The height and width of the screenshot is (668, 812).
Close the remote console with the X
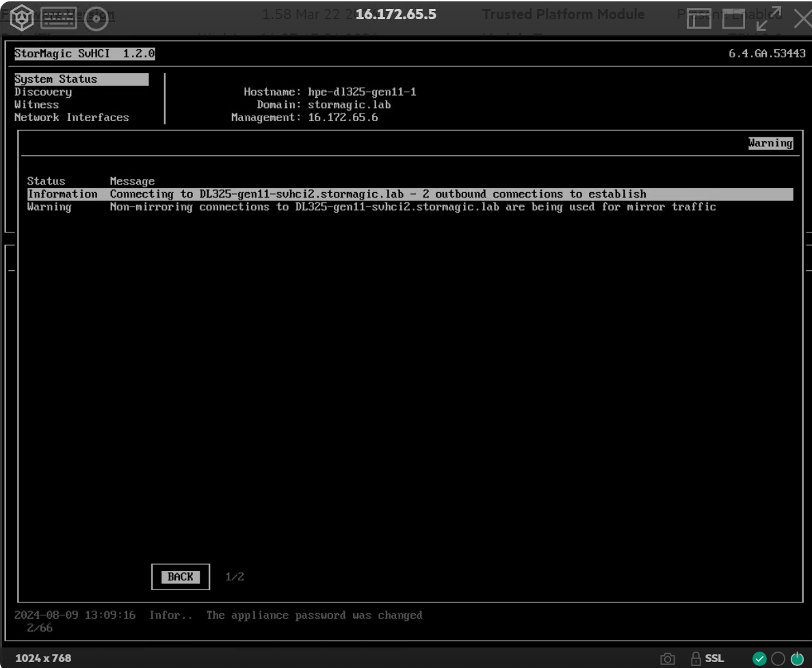(802, 19)
